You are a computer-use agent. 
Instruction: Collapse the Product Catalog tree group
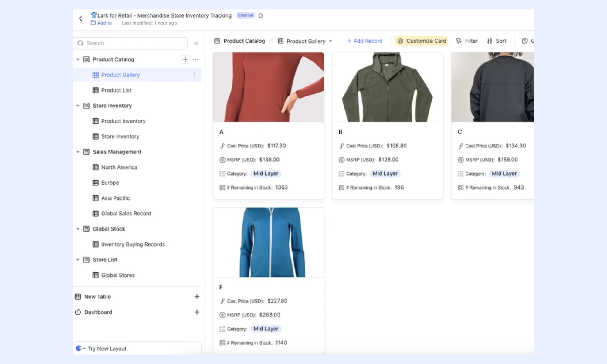coord(78,59)
